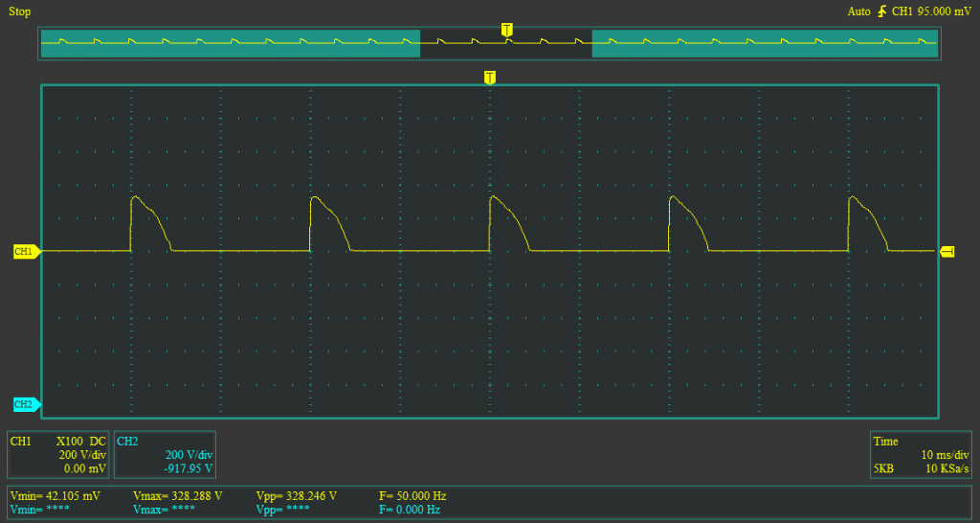Click the F= 50.000 Hz frequency readout
The width and height of the screenshot is (980, 523).
(412, 496)
